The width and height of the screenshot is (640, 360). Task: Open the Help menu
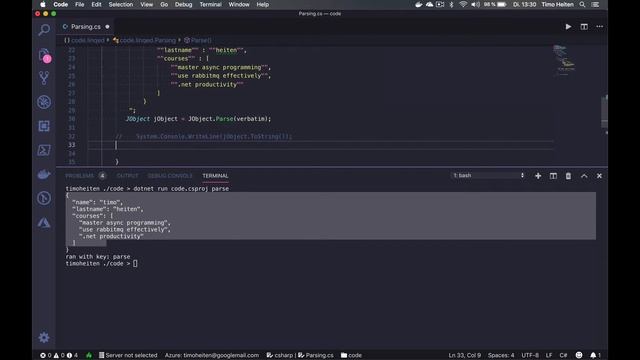262,4
